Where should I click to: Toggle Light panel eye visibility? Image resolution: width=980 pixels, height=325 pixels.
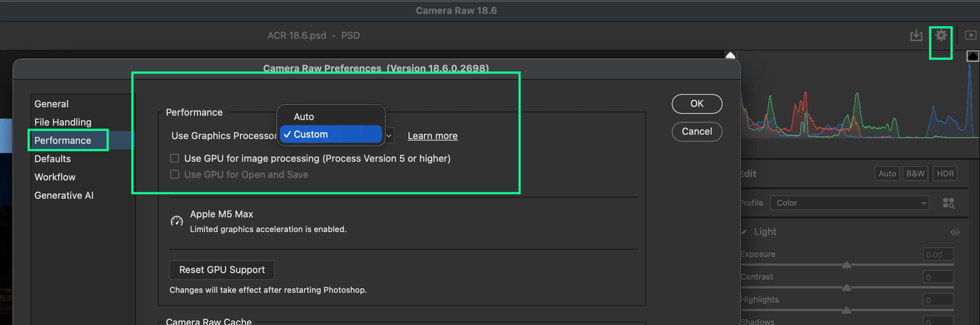click(954, 232)
